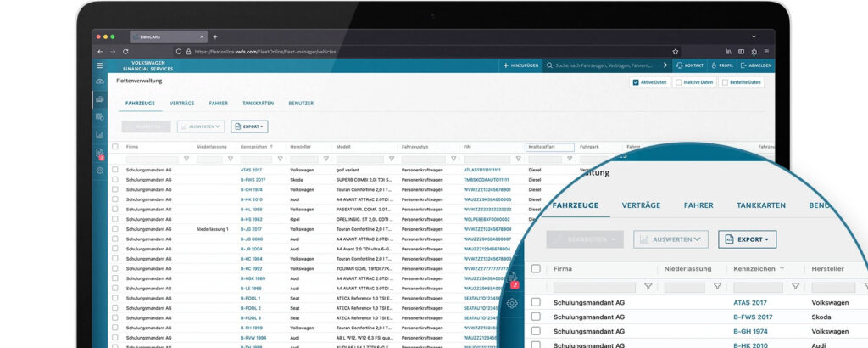Toggle the Firefox sidebar icon
The image size is (868, 348).
(741, 52)
